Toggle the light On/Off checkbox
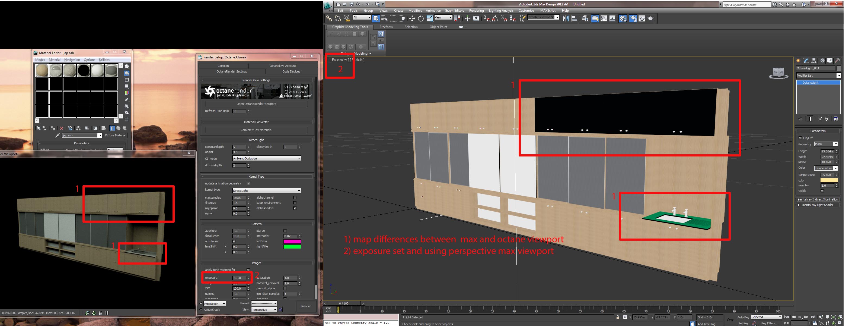868x326 pixels. click(x=800, y=138)
